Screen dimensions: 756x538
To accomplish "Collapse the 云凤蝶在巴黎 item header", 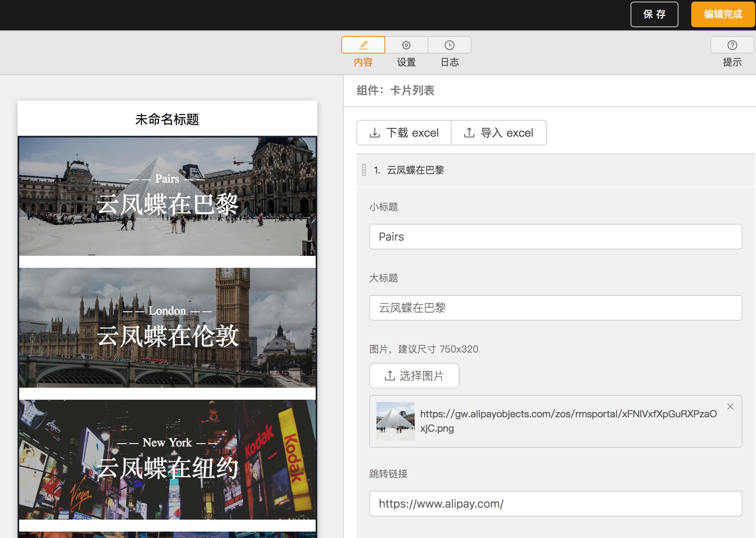I will [556, 170].
